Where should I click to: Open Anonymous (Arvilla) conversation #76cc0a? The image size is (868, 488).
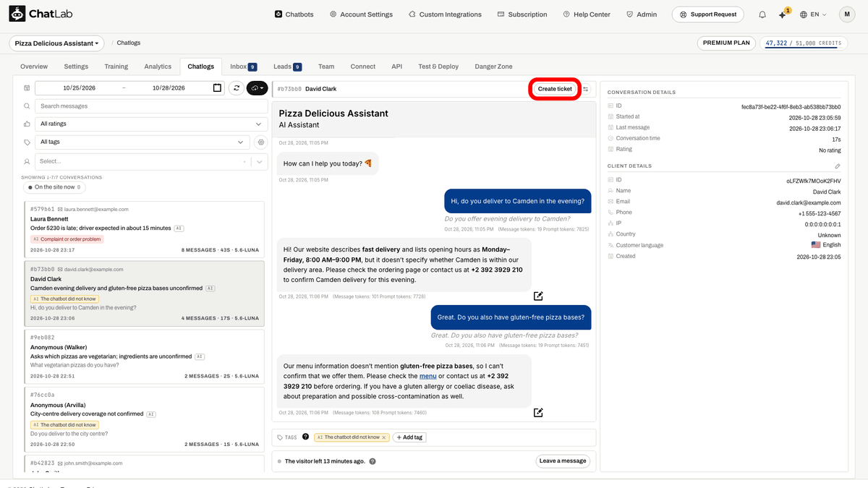[x=144, y=419]
